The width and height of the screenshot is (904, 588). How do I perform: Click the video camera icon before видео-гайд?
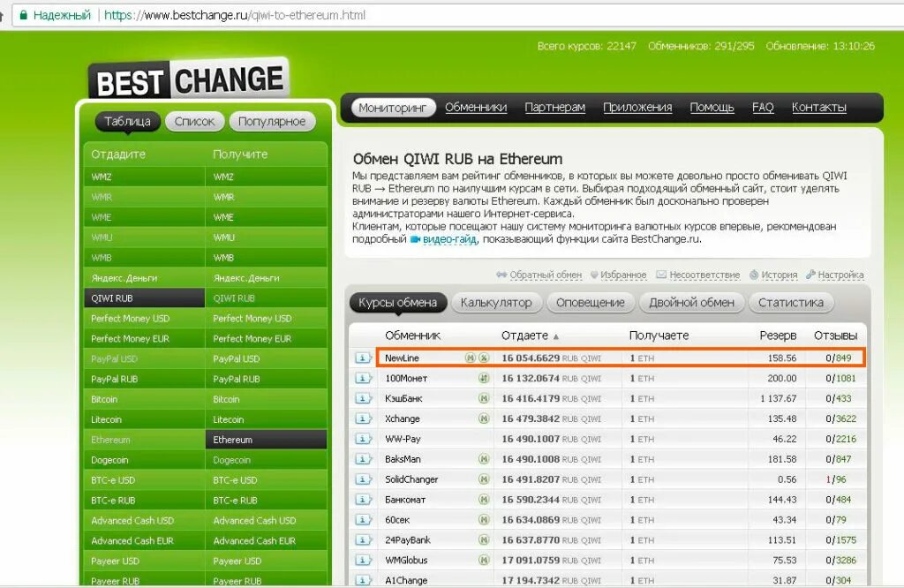coord(415,239)
